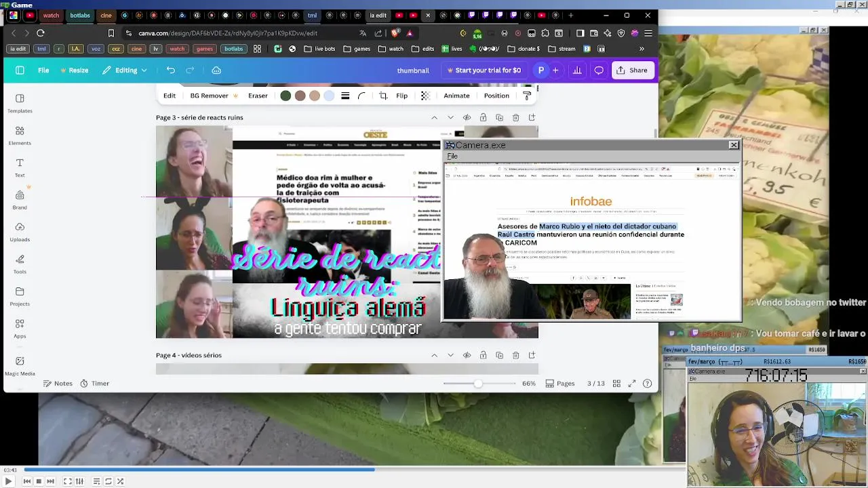Open the Brand panel in Canva sidebar
Screen dimensions: 868x488
coord(20,200)
